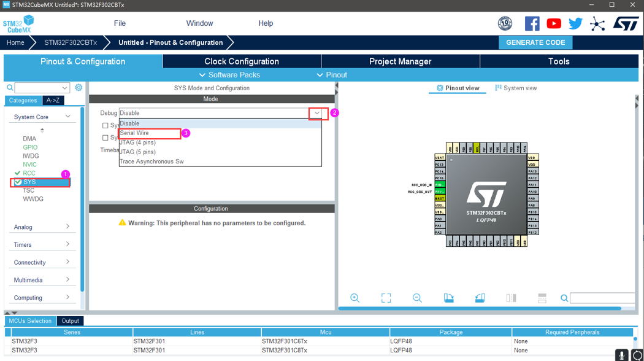Switch to Clock Configuration tab
The height and width of the screenshot is (361, 644).
[x=242, y=61]
